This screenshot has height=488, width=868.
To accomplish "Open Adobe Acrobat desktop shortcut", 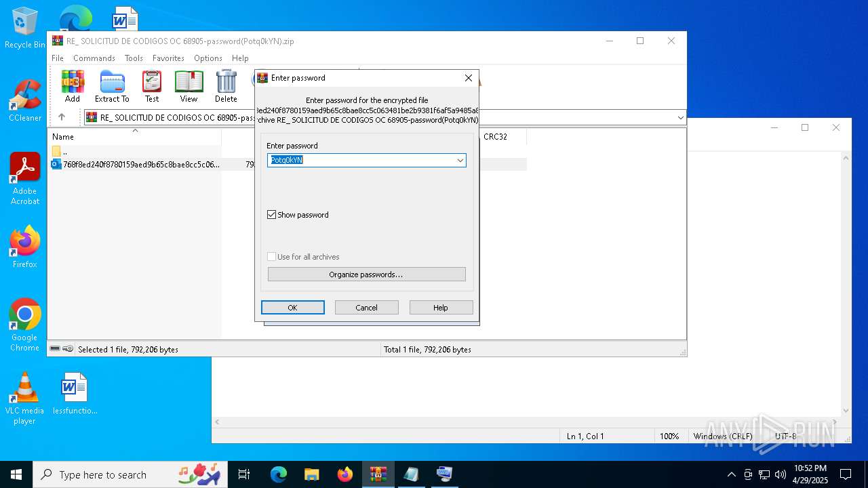I will [x=24, y=178].
